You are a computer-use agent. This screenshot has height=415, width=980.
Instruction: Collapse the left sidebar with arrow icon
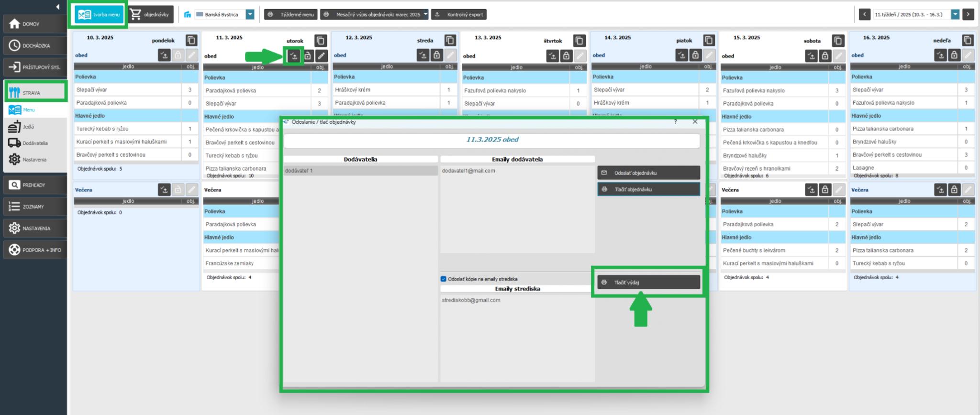(x=57, y=7)
